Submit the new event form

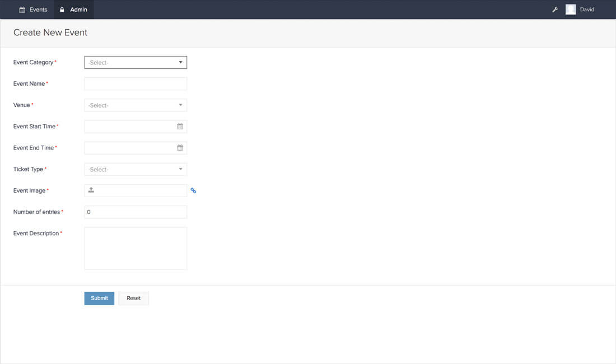coord(99,298)
